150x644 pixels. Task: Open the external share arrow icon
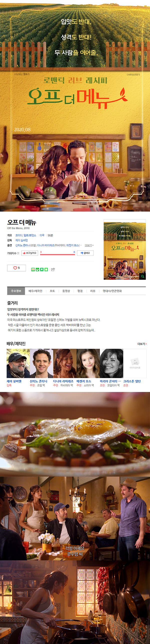coord(53,269)
